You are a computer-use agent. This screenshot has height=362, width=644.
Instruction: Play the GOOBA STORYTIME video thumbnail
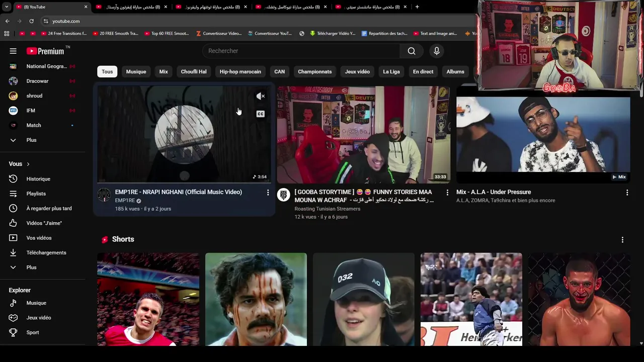click(364, 135)
